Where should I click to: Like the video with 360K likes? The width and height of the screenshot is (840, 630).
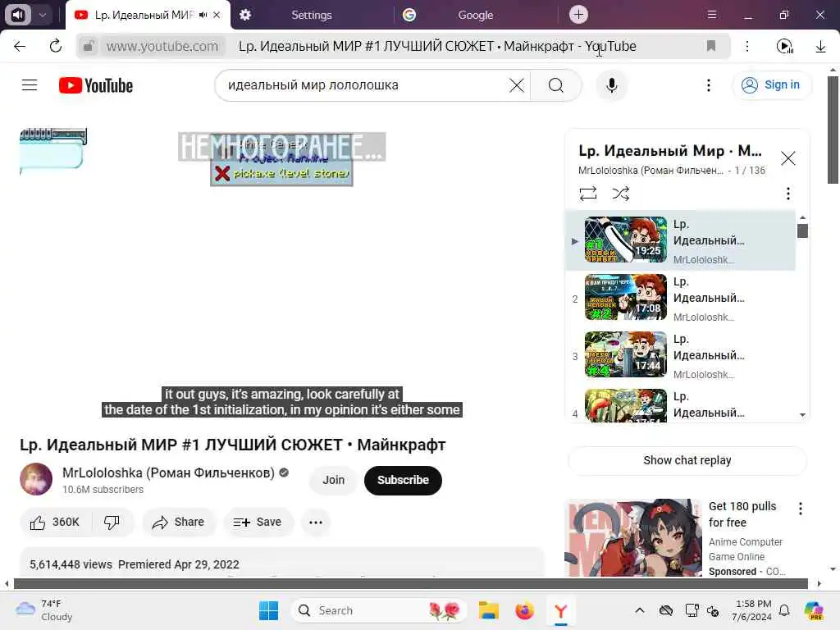(x=56, y=523)
